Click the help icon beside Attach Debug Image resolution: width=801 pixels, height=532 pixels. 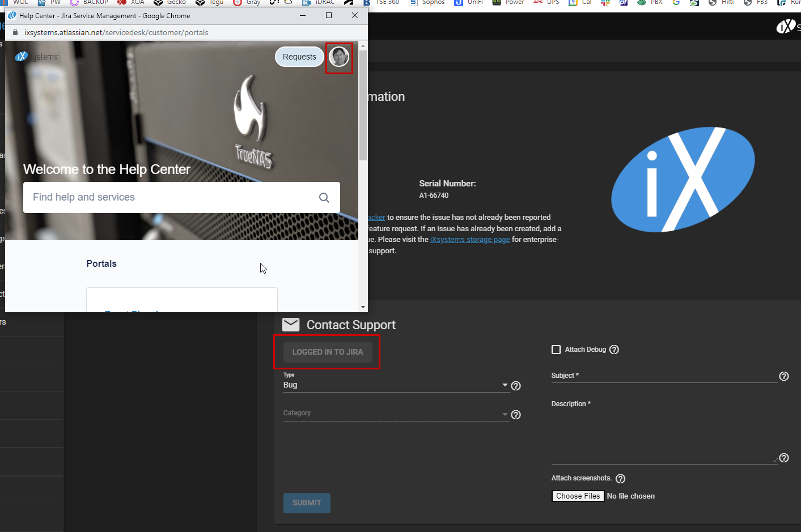coord(614,350)
